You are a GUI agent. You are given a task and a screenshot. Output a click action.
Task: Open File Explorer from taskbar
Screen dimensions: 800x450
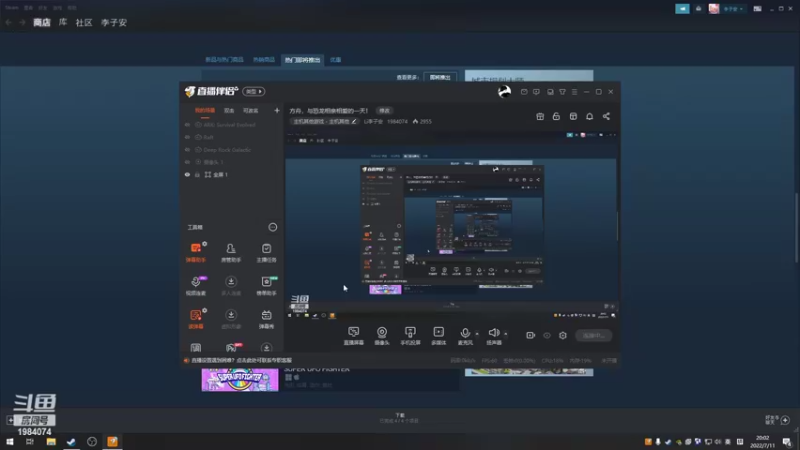pyautogui.click(x=51, y=441)
